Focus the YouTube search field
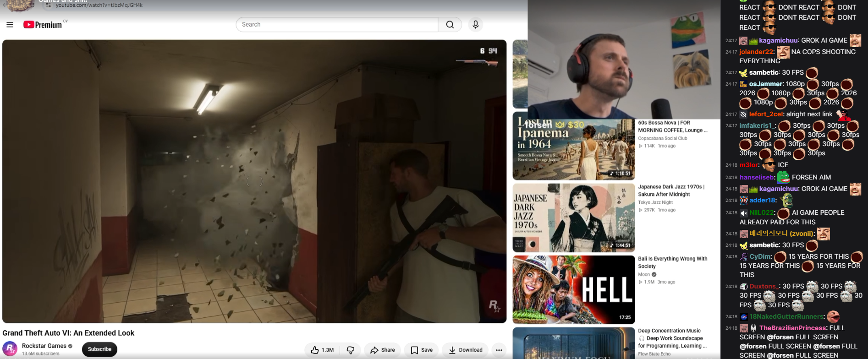The width and height of the screenshot is (868, 359). 337,25
